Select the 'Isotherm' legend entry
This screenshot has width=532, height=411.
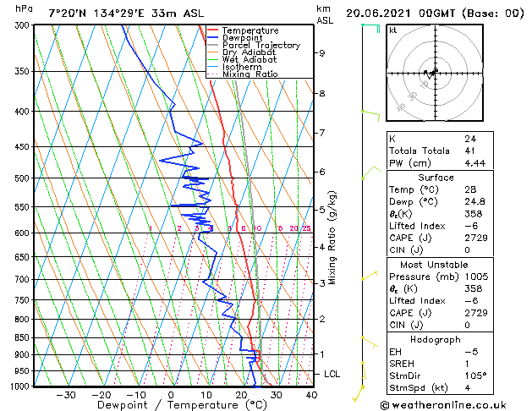[x=242, y=67]
